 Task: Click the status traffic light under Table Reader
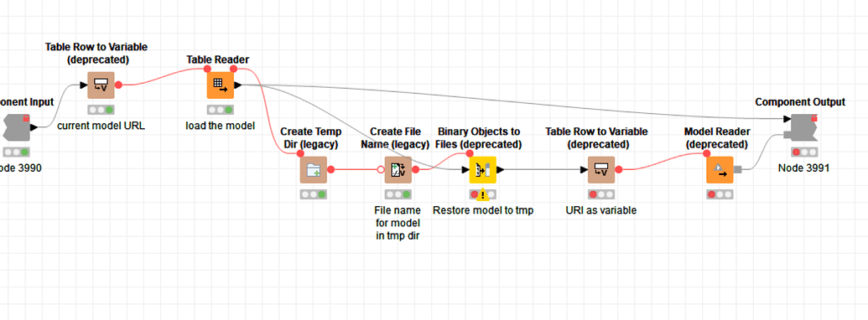coord(221,110)
